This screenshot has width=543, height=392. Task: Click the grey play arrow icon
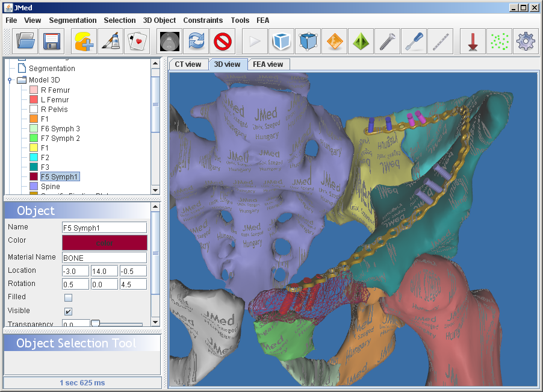pyautogui.click(x=255, y=42)
